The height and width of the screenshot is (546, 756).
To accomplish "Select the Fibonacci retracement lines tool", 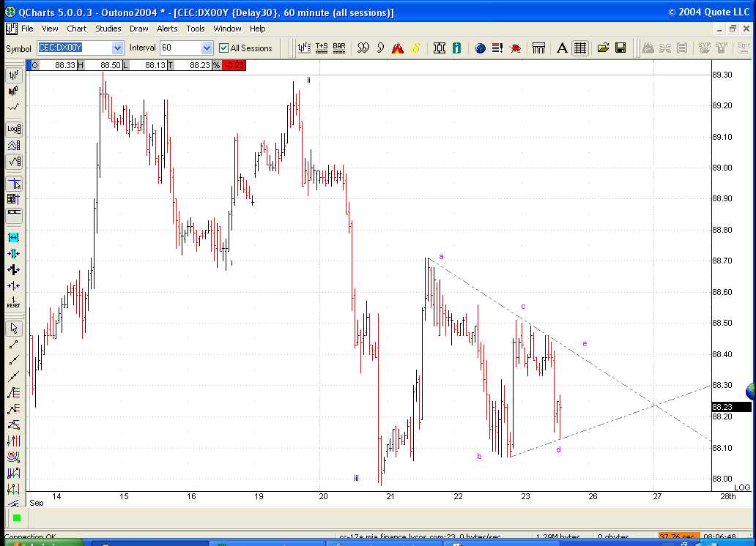I will (13, 393).
